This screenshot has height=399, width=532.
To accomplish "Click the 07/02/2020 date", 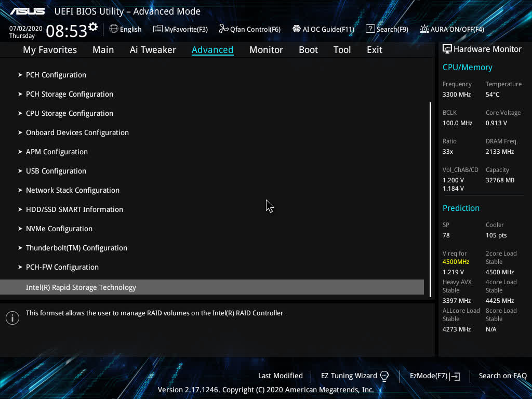I will [26, 29].
